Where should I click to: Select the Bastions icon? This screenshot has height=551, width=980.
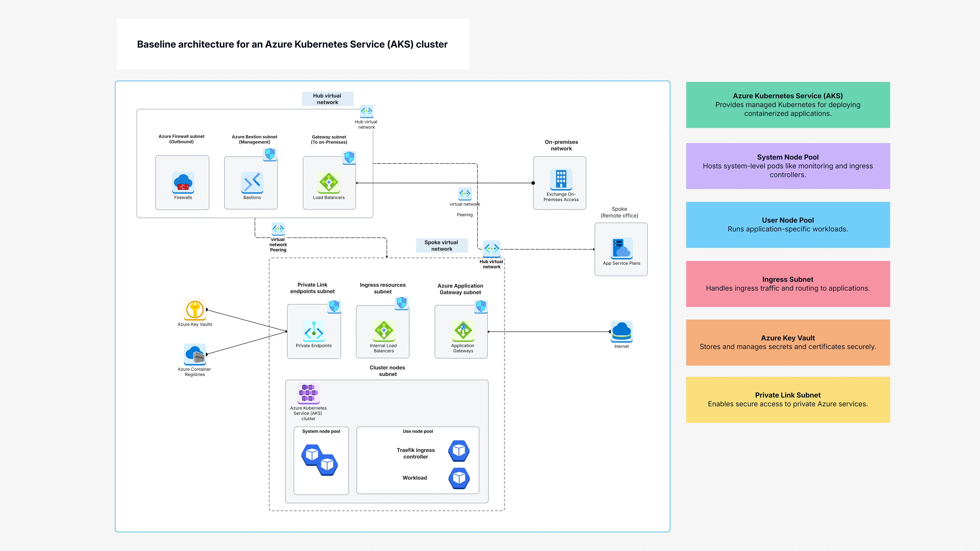252,182
